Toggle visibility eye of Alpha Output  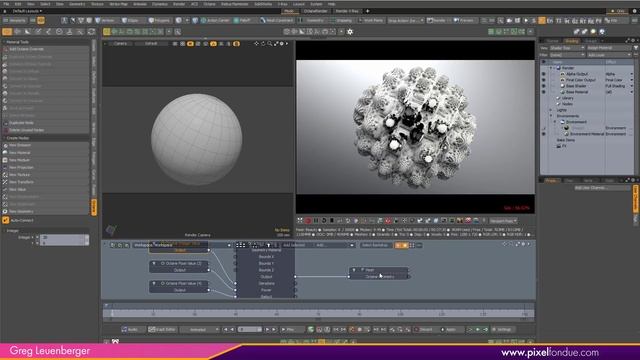click(543, 74)
